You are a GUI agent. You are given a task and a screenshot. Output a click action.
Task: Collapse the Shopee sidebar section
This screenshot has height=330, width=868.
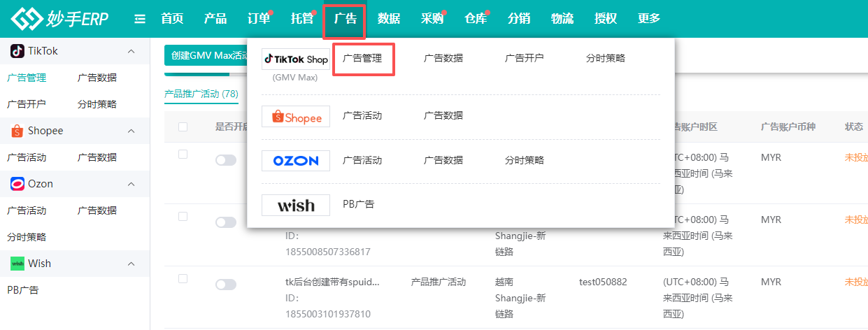tap(131, 131)
